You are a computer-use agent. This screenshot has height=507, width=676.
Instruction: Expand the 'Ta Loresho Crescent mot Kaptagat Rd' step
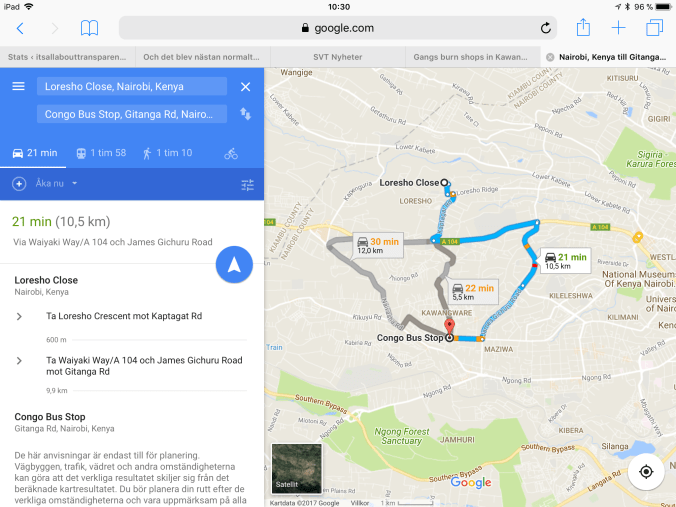point(124,316)
